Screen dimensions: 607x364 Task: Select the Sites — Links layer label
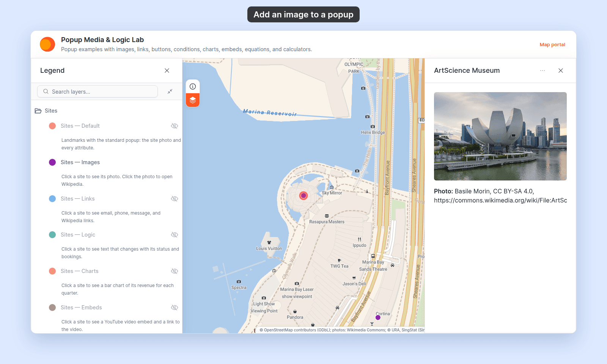tap(78, 199)
